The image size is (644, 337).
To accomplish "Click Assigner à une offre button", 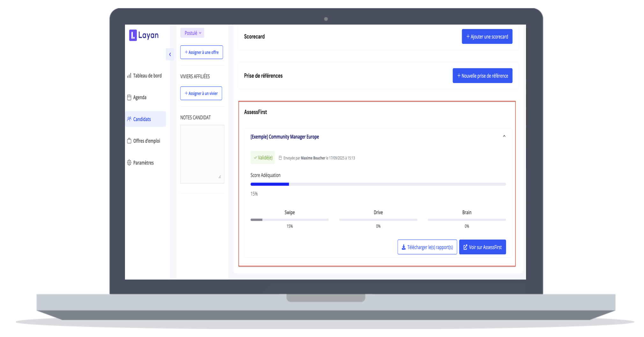I will pos(201,52).
